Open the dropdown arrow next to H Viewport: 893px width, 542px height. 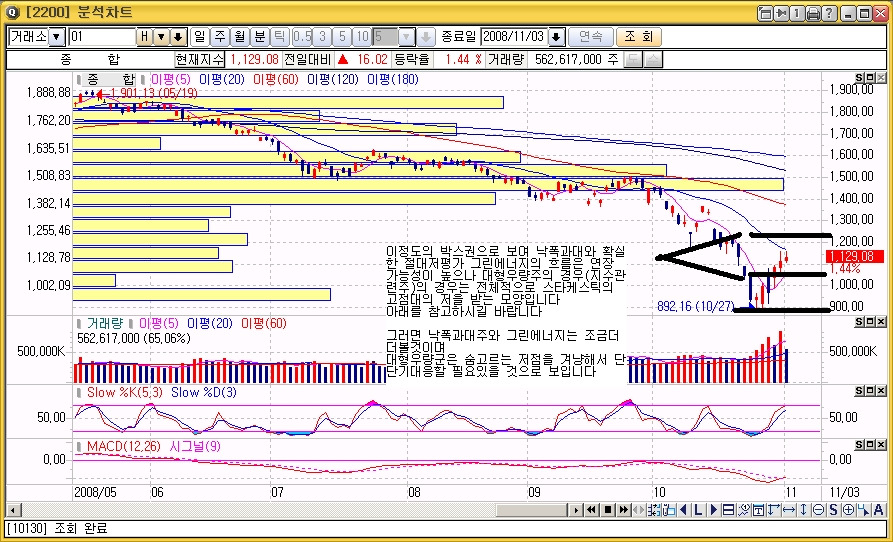[x=161, y=37]
